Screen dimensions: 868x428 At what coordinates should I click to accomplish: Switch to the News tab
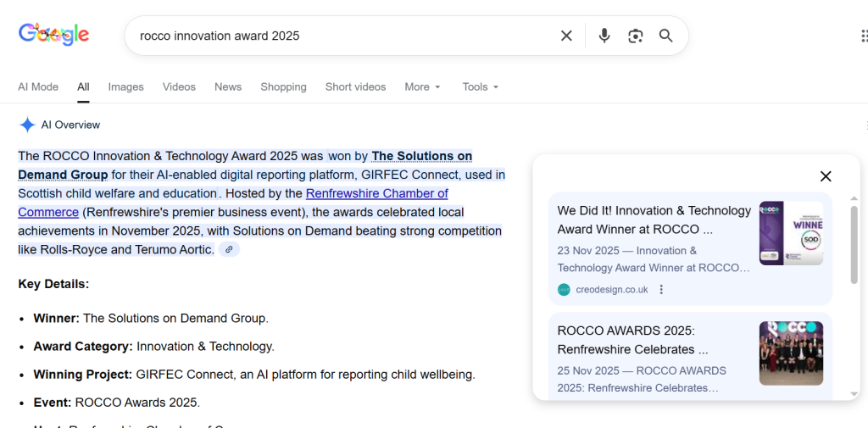(x=228, y=87)
